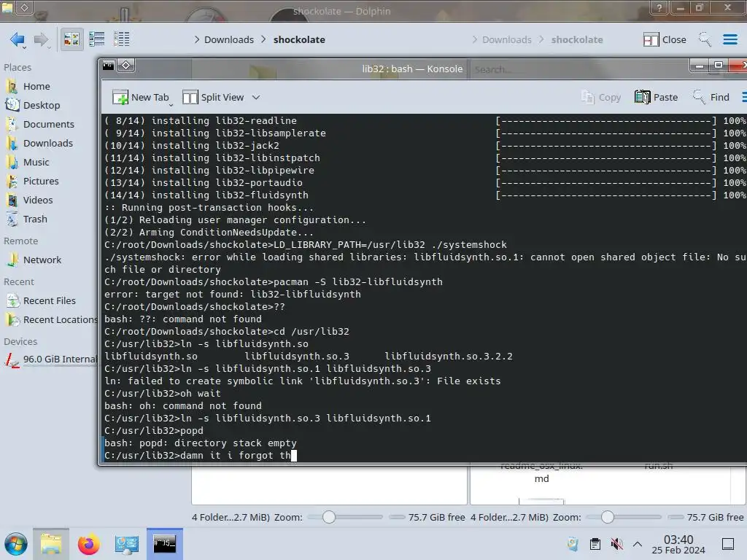747x560 pixels.
Task: Launch Firefox from taskbar
Action: coord(88,544)
